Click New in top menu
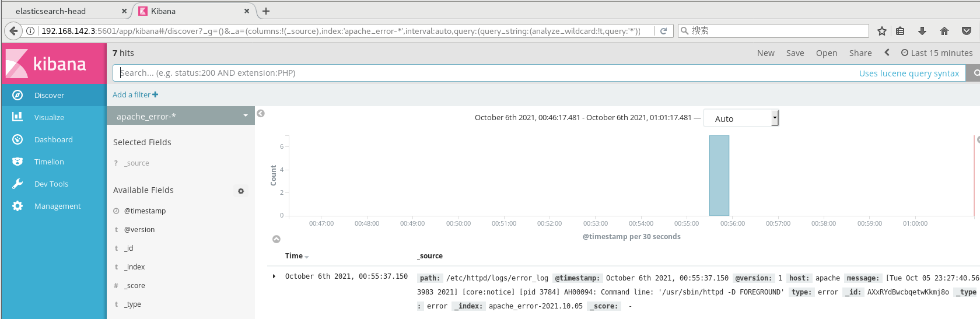 [766, 53]
